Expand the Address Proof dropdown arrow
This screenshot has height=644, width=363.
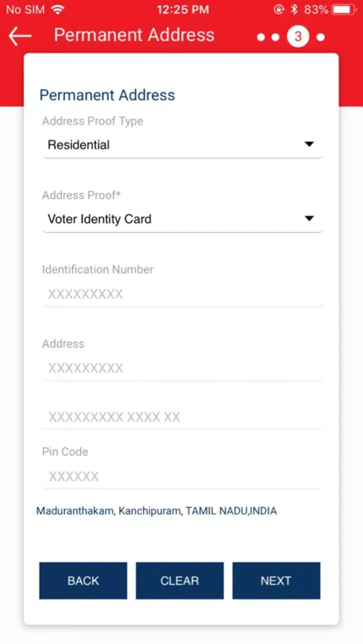[309, 218]
